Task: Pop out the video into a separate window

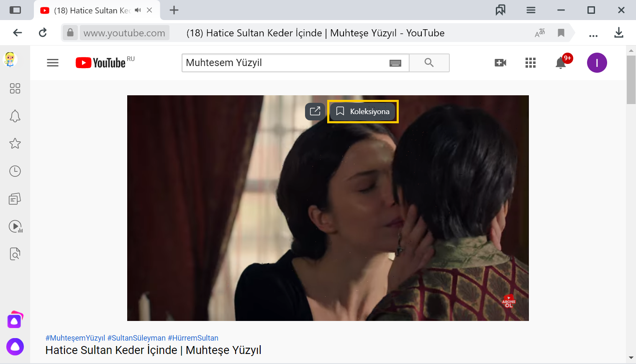Action: pyautogui.click(x=315, y=111)
